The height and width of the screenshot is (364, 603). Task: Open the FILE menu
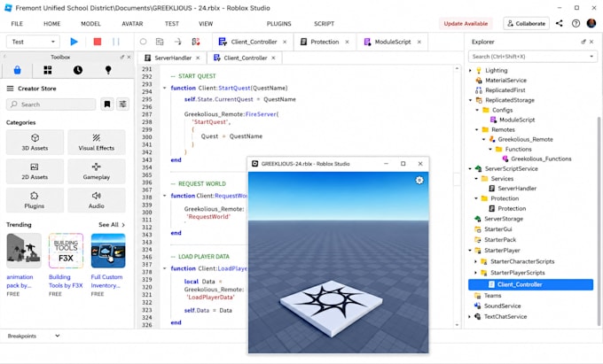(x=17, y=24)
